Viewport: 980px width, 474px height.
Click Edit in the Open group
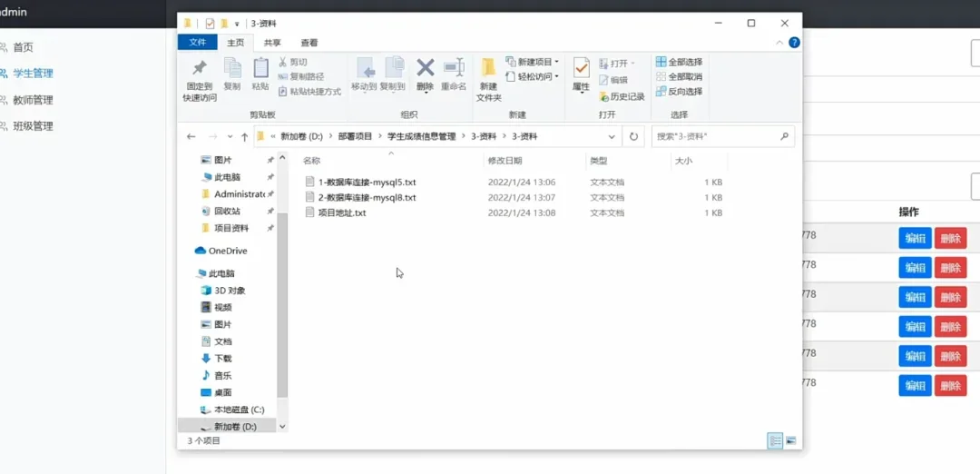[x=613, y=80]
